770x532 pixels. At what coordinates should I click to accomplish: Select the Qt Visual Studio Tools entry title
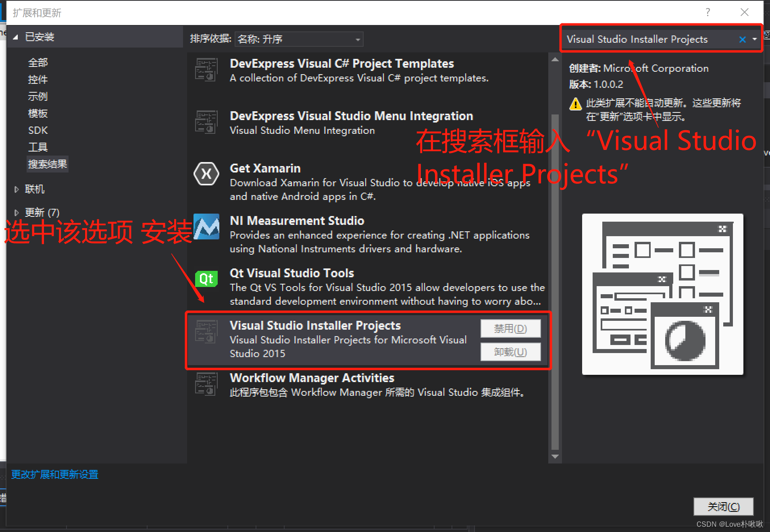click(292, 273)
